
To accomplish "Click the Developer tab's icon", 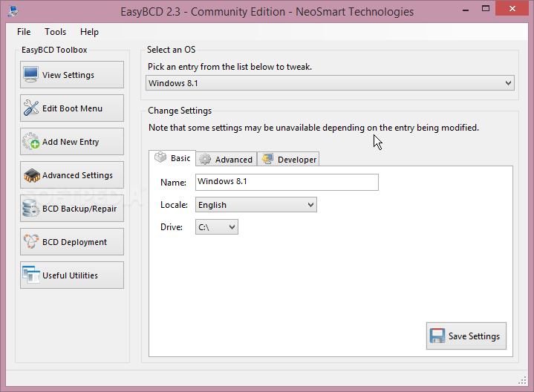I will coord(267,159).
